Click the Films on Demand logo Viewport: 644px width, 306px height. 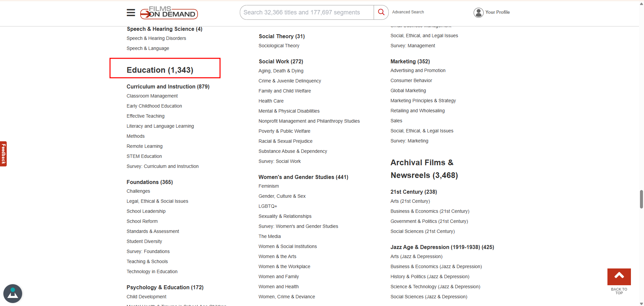pyautogui.click(x=169, y=13)
